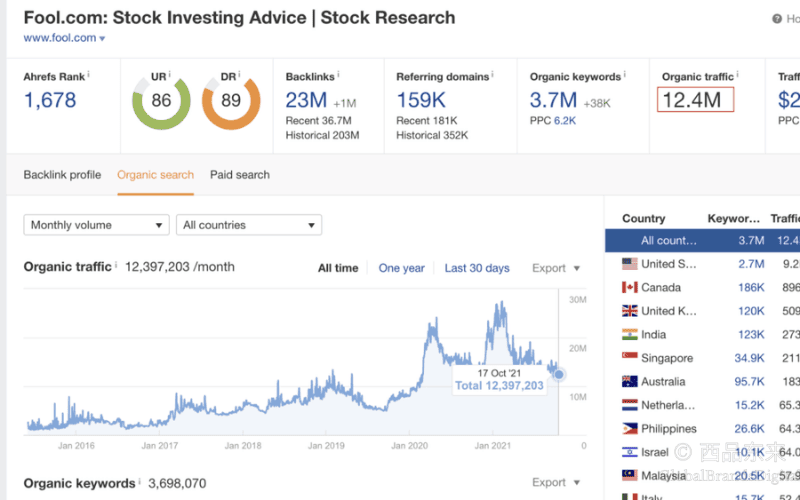Click the PPC 6.2K keywords link
The image size is (800, 500).
pos(565,121)
